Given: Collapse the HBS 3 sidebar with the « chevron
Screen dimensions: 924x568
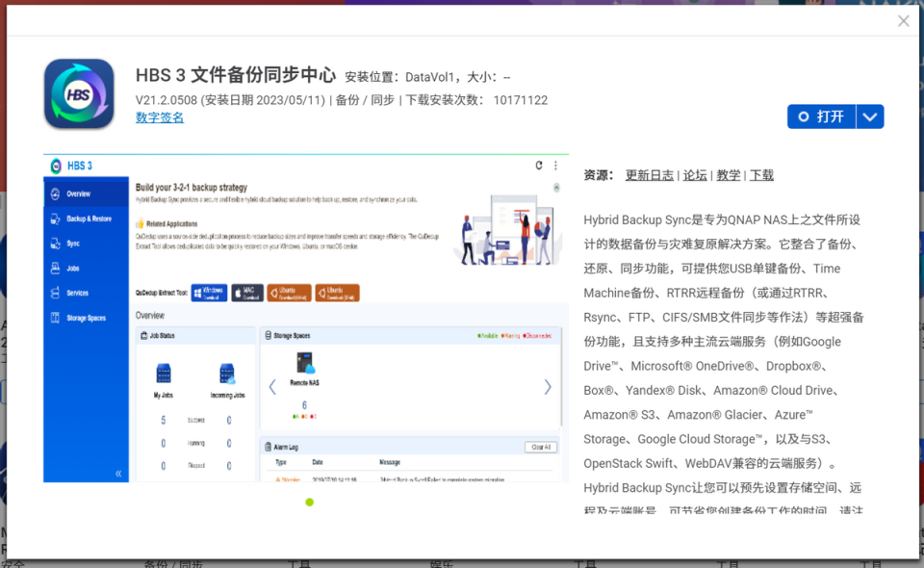Looking at the screenshot, I should point(116,472).
